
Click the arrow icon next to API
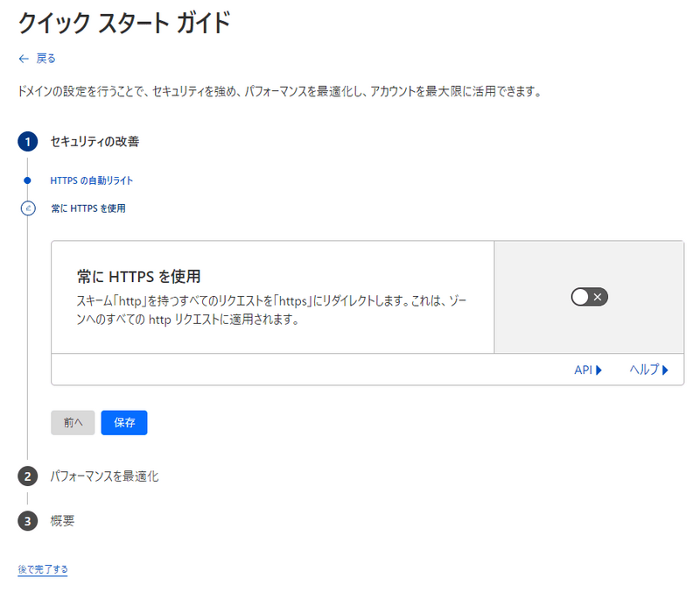coord(599,370)
